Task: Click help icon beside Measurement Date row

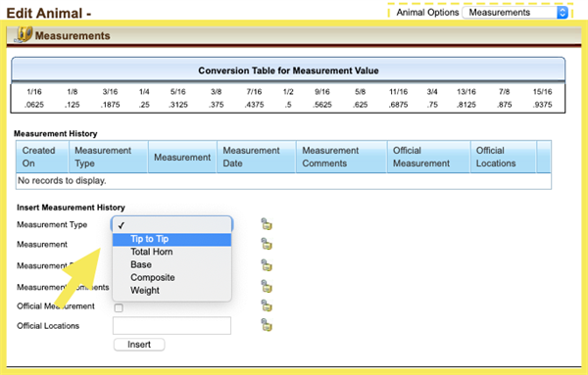Action: (267, 265)
